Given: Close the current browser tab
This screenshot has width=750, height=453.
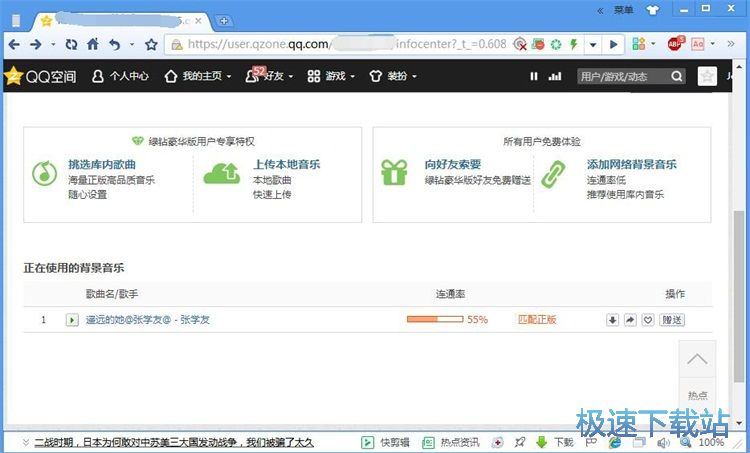Looking at the screenshot, I should coord(198,21).
